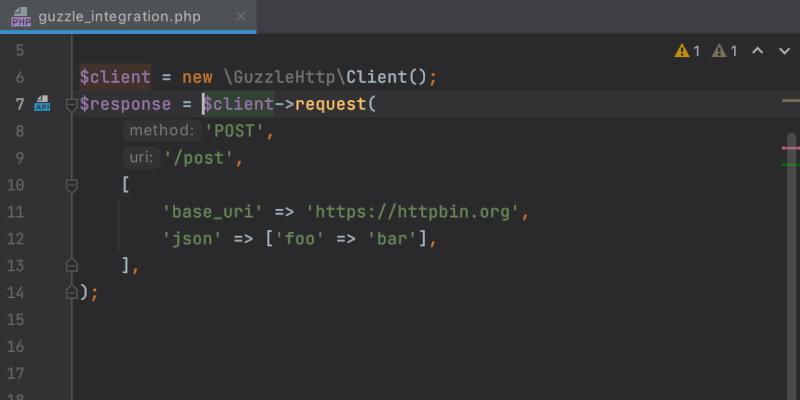The width and height of the screenshot is (800, 400).
Task: Click the yellow warning indicator icon
Action: [682, 50]
